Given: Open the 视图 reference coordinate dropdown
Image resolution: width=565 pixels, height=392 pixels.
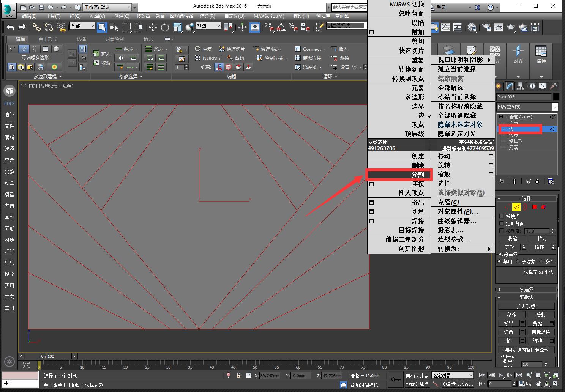Looking at the screenshot, I should point(208,26).
